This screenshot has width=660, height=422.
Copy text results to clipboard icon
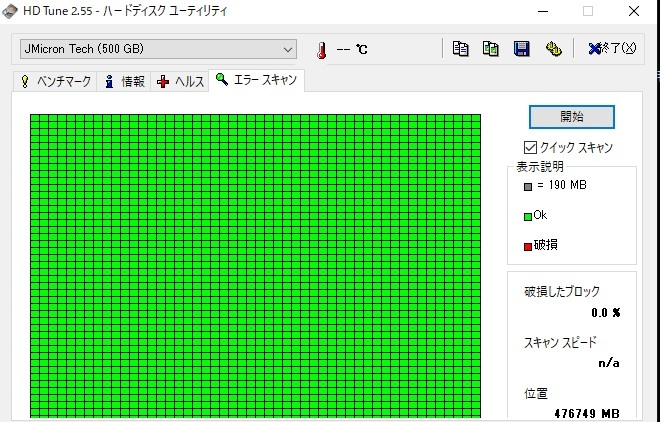pyautogui.click(x=460, y=49)
